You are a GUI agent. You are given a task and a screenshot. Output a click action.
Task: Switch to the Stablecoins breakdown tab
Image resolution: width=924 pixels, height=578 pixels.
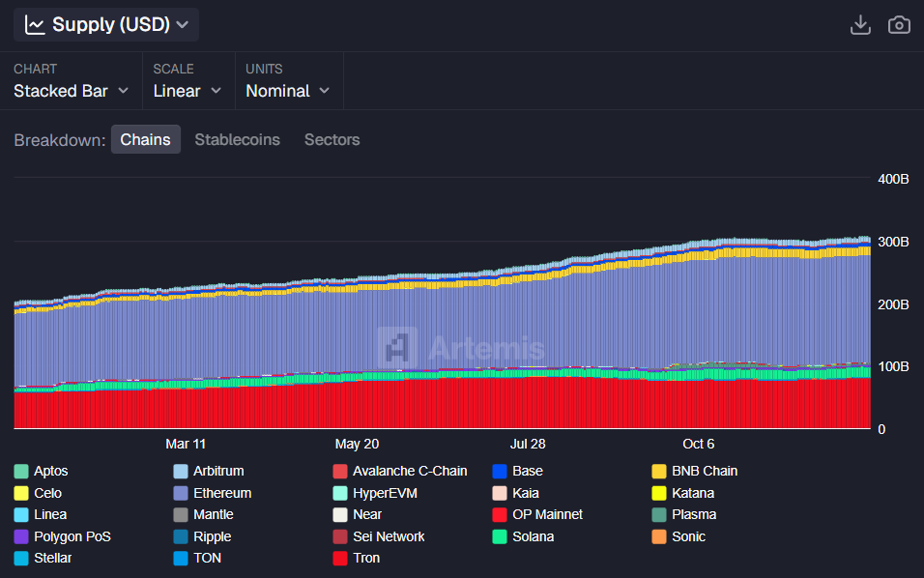point(237,139)
